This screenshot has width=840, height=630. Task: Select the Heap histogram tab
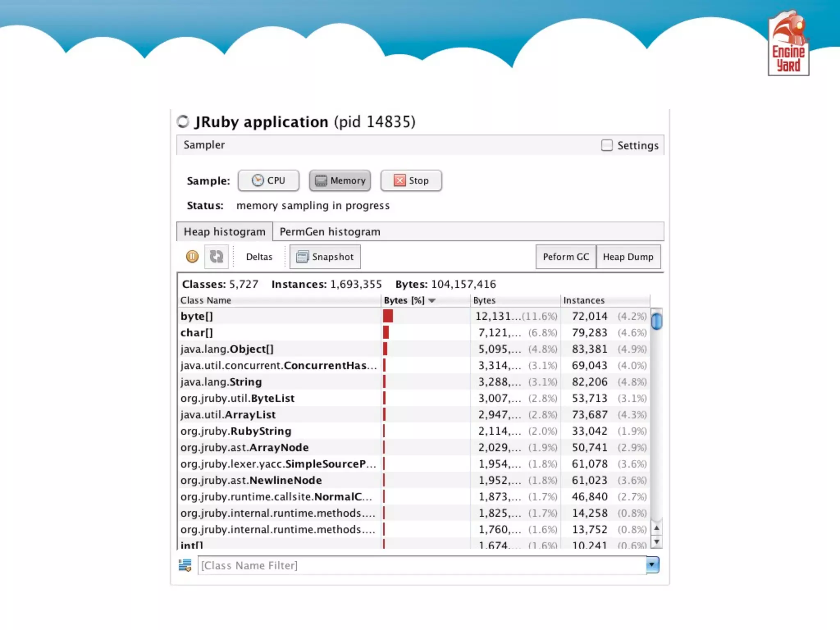tap(224, 232)
